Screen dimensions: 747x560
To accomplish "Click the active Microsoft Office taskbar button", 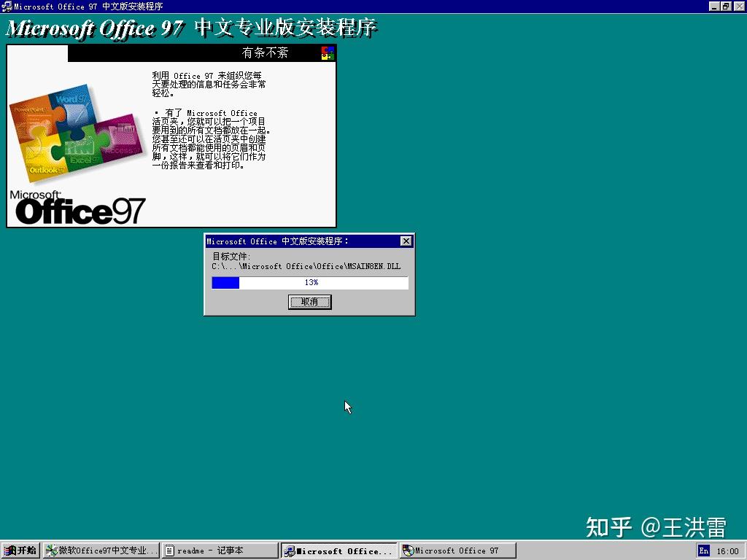I will pos(336,550).
